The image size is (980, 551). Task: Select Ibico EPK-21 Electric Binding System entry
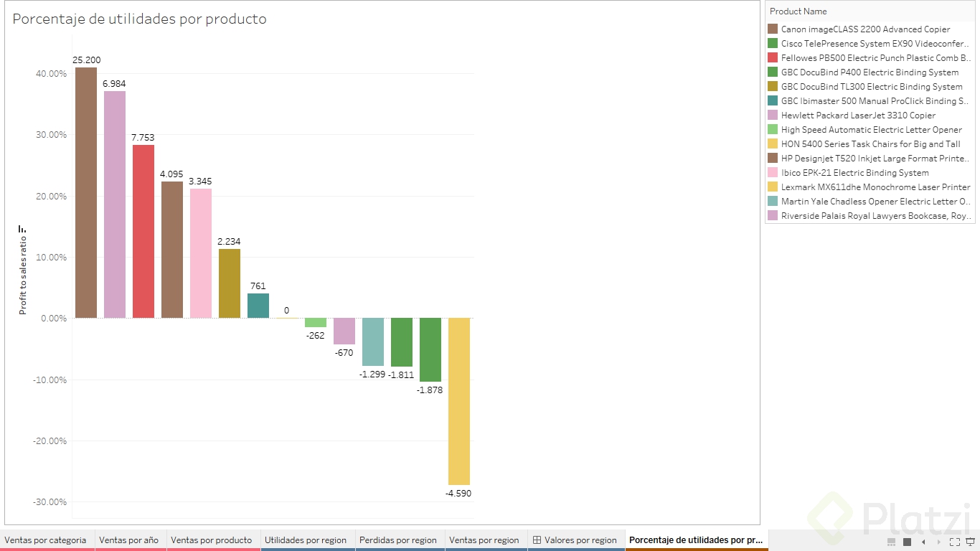[870, 173]
